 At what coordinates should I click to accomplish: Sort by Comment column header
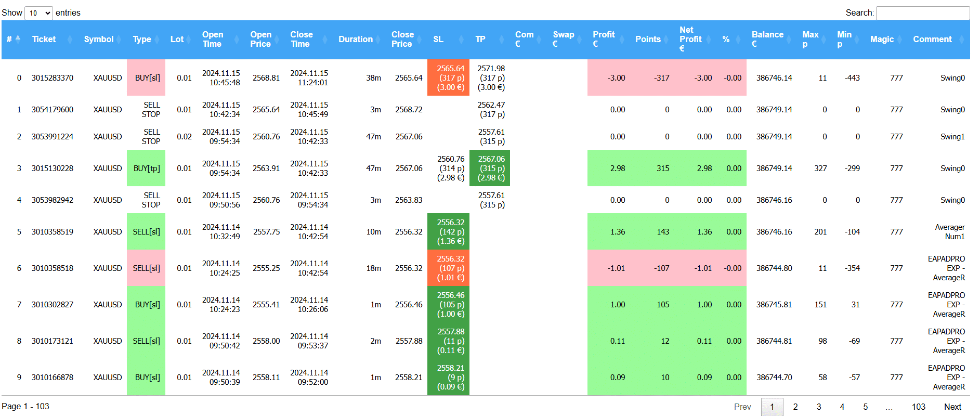pyautogui.click(x=932, y=40)
